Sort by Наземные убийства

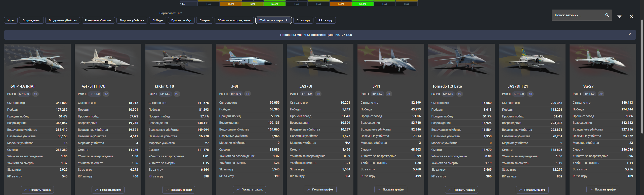pos(98,20)
